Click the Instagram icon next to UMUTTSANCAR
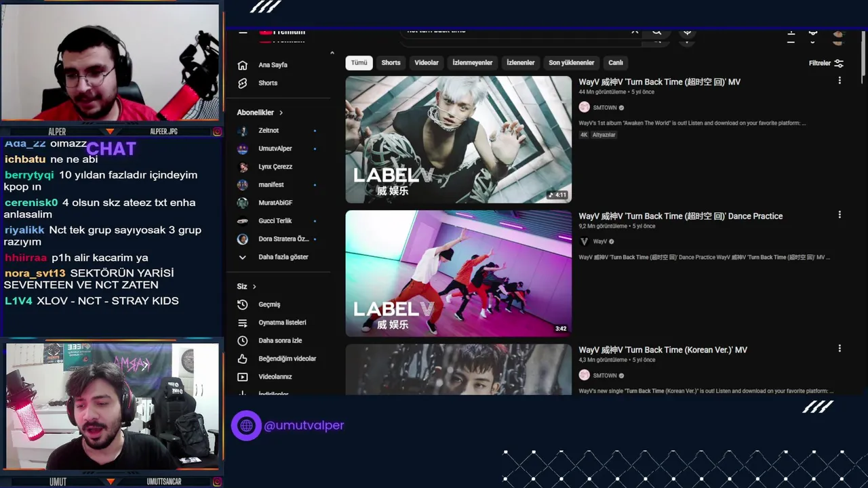The image size is (868, 488). (x=217, y=481)
